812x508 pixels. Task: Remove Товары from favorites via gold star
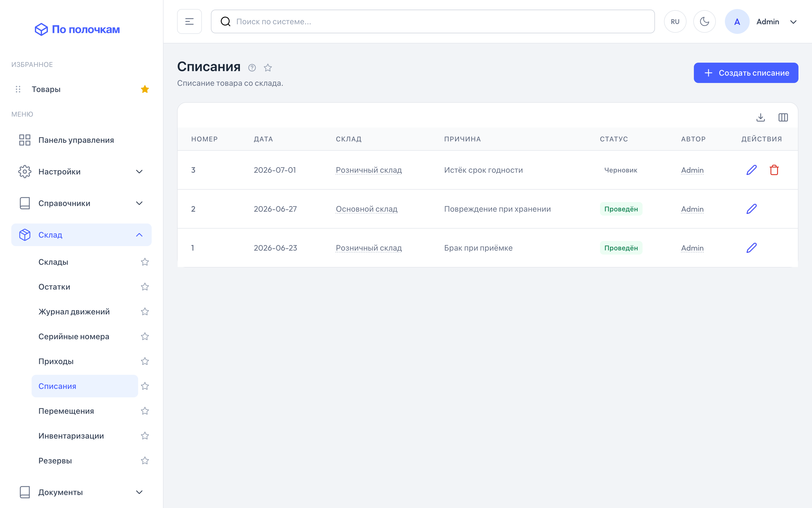click(x=145, y=89)
